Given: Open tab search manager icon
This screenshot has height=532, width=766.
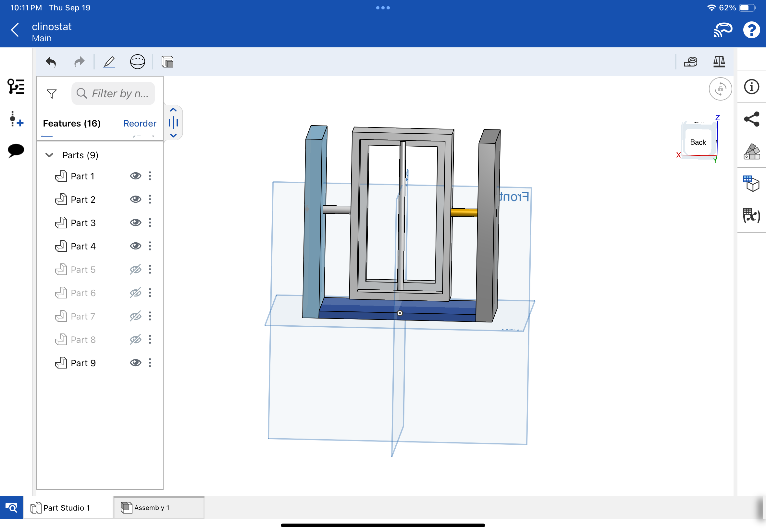Looking at the screenshot, I should (11, 508).
